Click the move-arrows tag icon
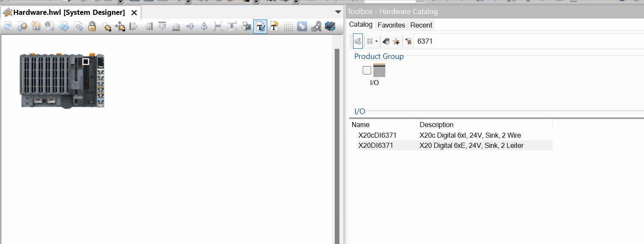 [x=120, y=27]
